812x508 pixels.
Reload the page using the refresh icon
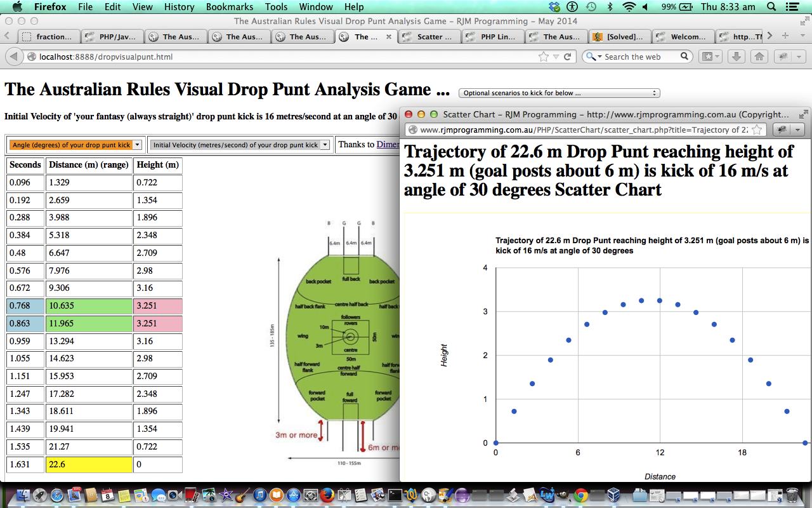[568, 57]
